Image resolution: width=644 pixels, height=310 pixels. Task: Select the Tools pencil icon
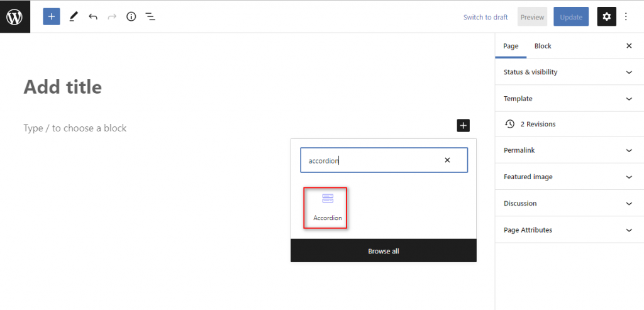coord(73,17)
